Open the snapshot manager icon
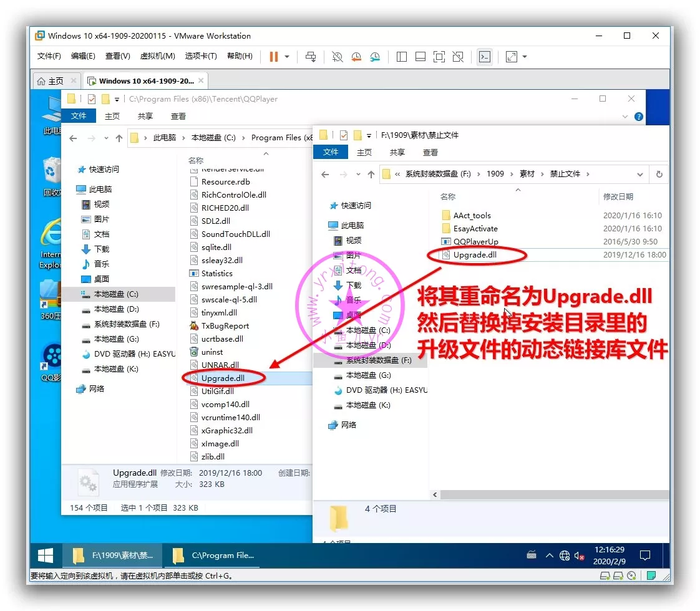Viewport: 700px width, 611px height. [x=374, y=57]
